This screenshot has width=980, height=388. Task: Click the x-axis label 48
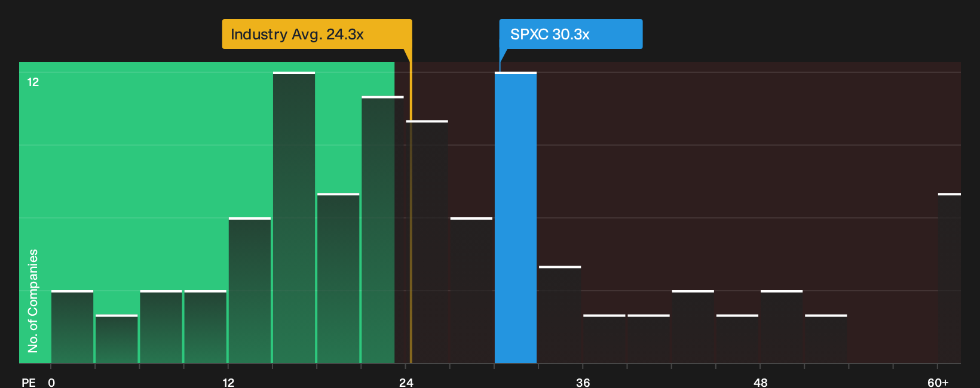(x=760, y=382)
